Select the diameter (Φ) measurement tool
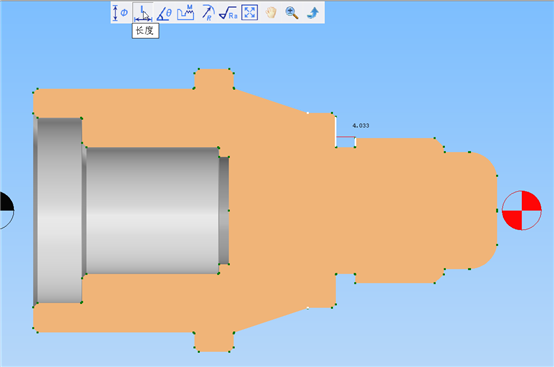Viewport: 554px width, 367px height. click(x=120, y=13)
